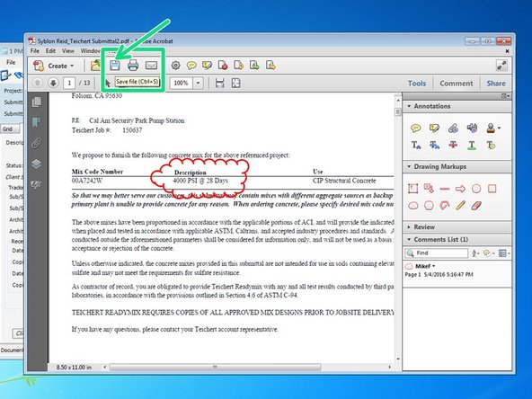The width and height of the screenshot is (532, 399).
Task: Open the Stamp tool dropdown in Annotations
Action: coord(499,129)
